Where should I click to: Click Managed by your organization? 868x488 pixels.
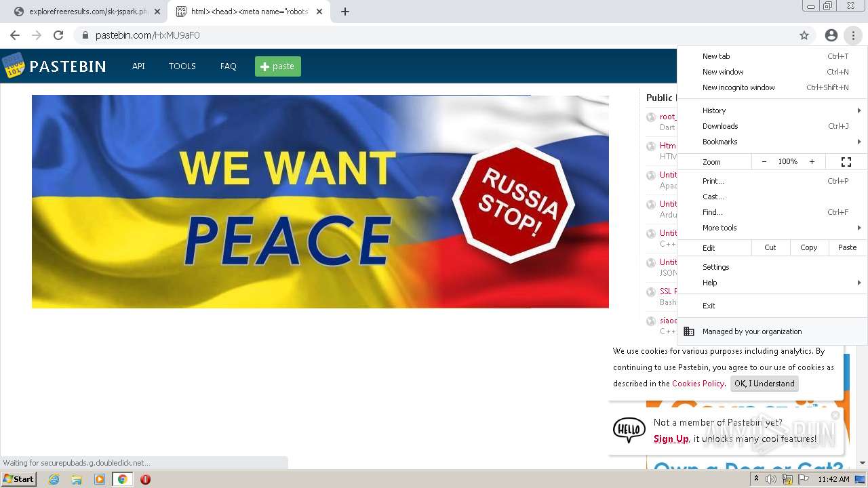click(772, 331)
